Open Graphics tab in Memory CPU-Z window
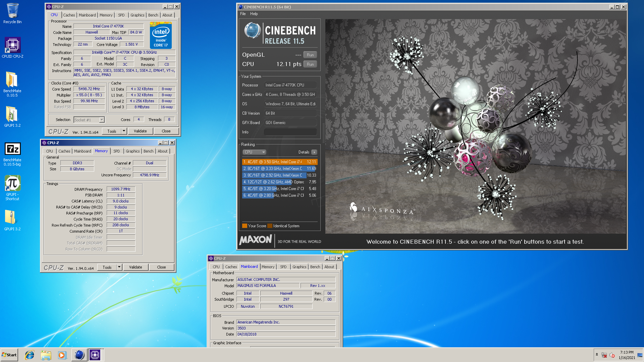This screenshot has height=362, width=644. pyautogui.click(x=133, y=151)
